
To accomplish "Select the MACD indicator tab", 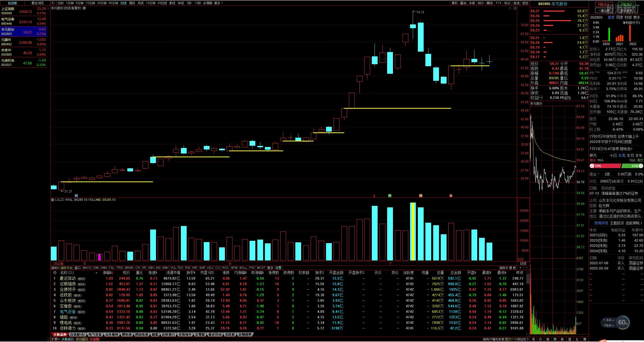I will point(87,268).
